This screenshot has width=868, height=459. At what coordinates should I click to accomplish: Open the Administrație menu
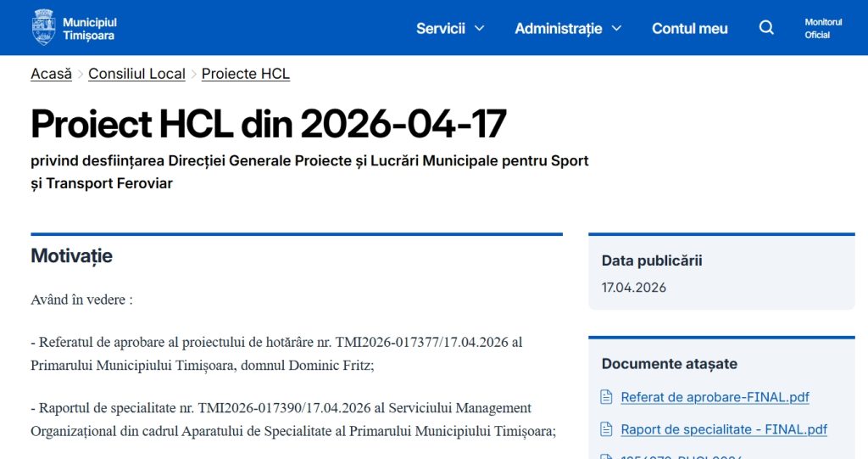[x=558, y=28]
